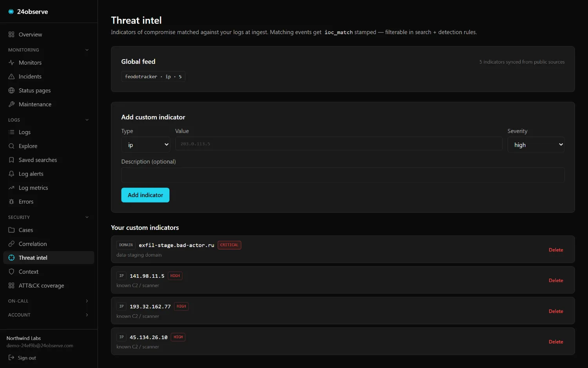Navigate to Saved searches
588x368 pixels.
pos(49,160)
